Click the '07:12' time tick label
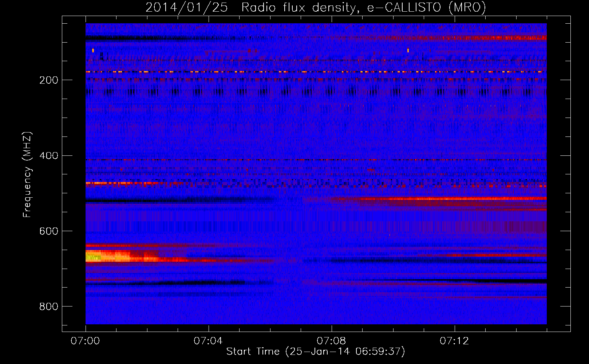 (x=454, y=341)
